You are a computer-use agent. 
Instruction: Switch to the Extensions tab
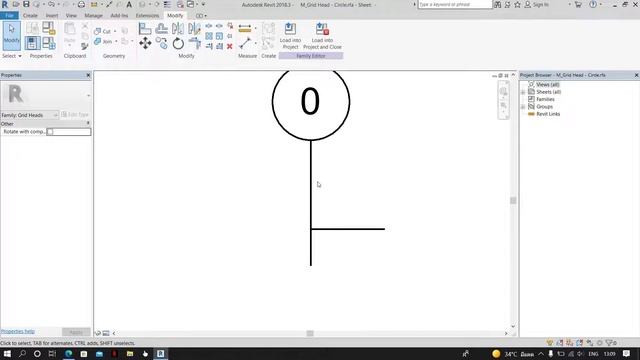tap(147, 16)
